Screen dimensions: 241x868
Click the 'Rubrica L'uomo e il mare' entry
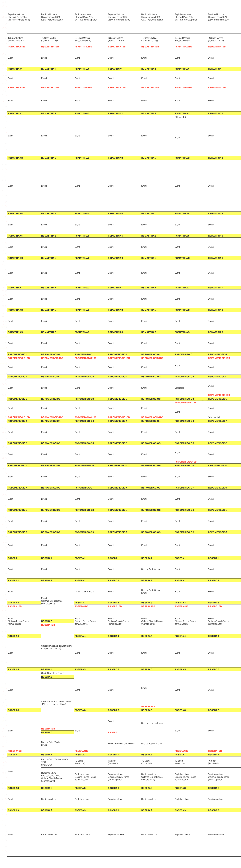click(152, 723)
